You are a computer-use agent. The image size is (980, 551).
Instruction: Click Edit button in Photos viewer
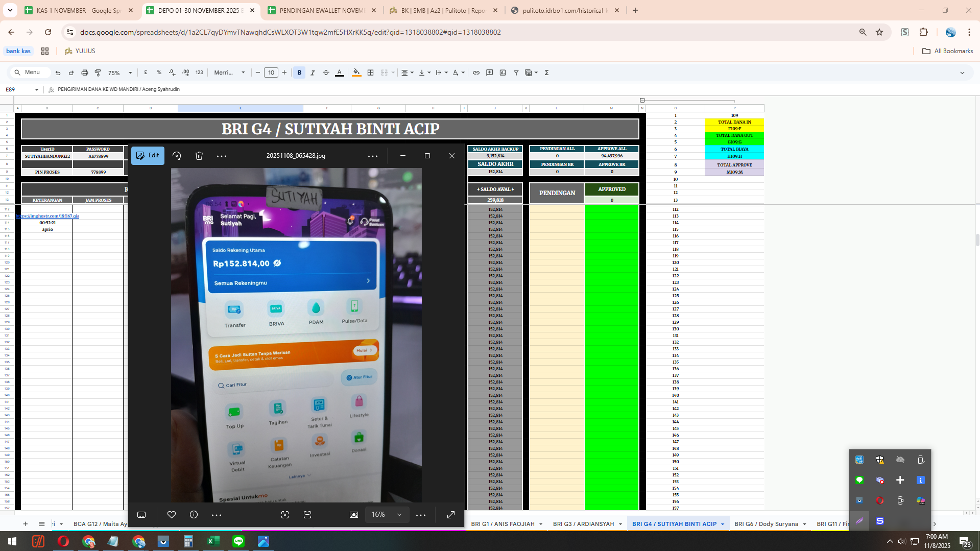pos(148,156)
